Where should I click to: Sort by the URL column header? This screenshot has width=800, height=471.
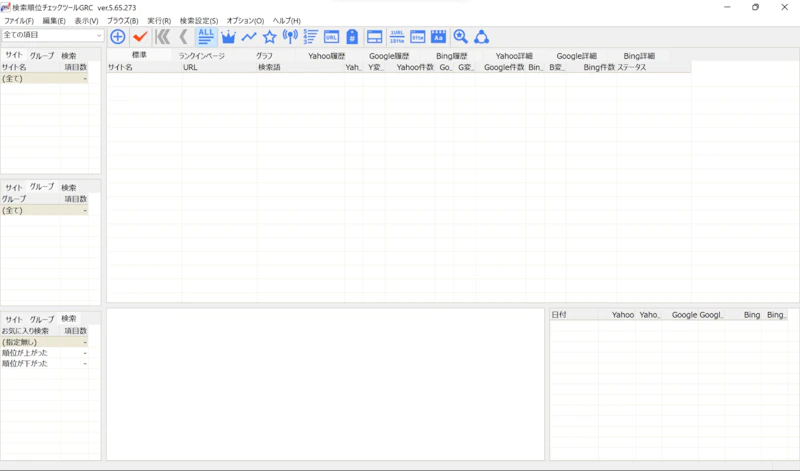pyautogui.click(x=219, y=67)
